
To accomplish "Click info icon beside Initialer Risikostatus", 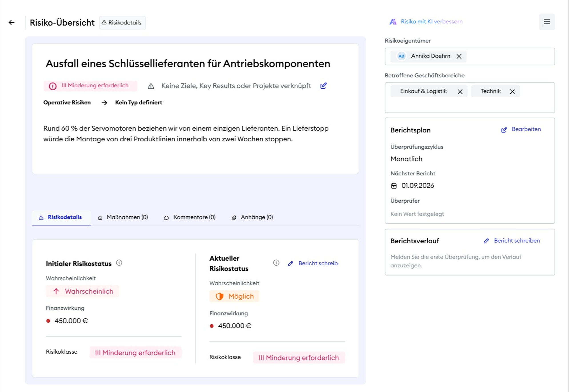I will 119,263.
